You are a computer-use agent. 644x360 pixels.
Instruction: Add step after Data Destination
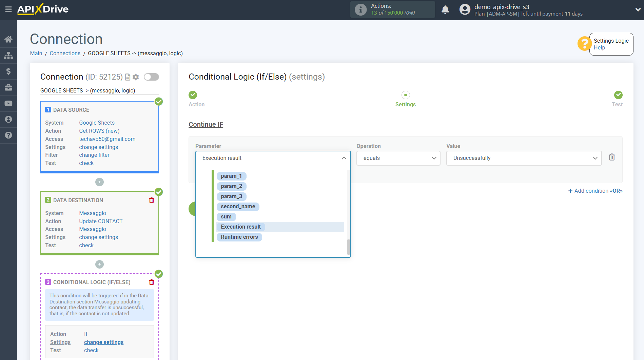coord(99,264)
